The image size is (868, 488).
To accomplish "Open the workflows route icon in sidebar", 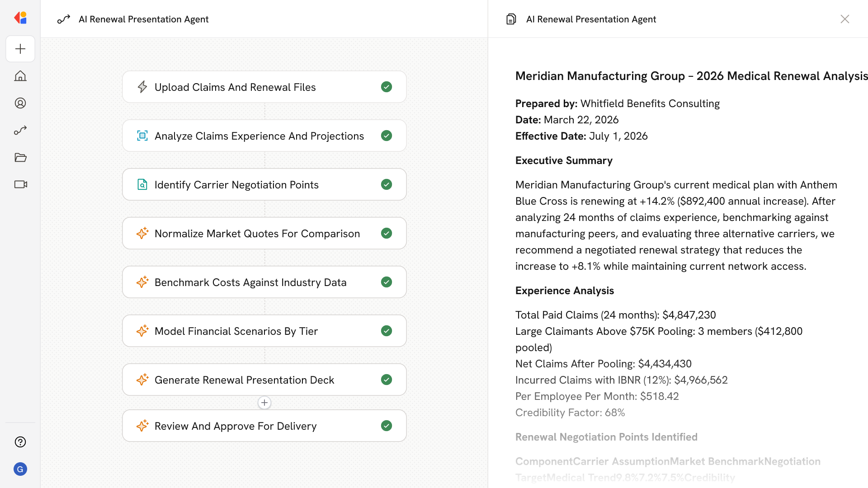I will point(20,130).
